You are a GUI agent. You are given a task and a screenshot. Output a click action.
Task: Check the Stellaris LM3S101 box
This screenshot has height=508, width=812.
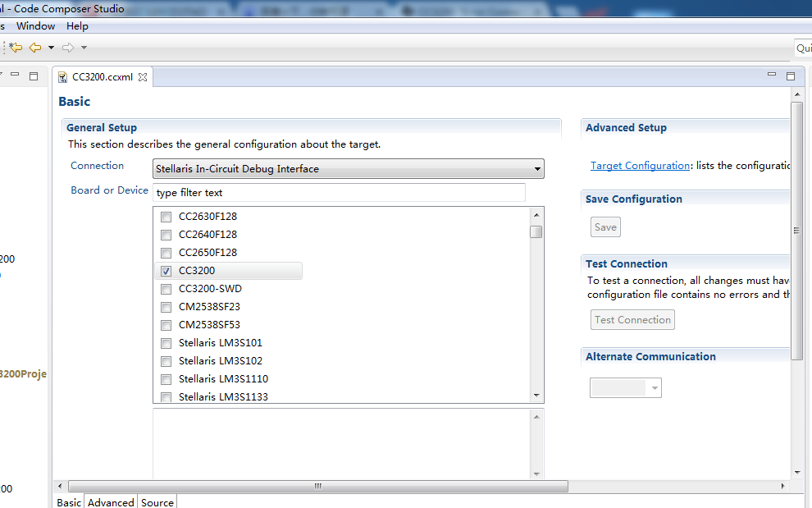click(166, 343)
